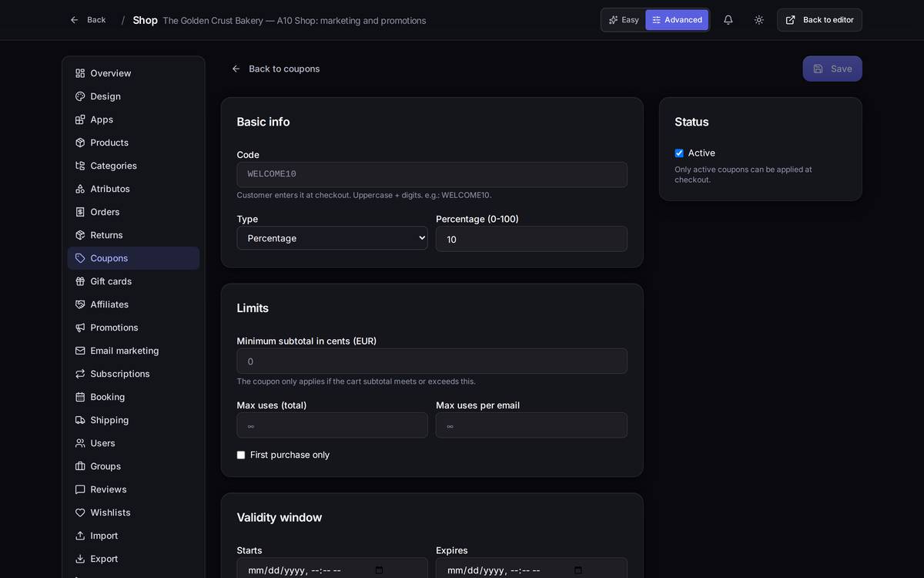The height and width of the screenshot is (578, 924).
Task: Click the Booking calendar icon
Action: [x=80, y=397]
